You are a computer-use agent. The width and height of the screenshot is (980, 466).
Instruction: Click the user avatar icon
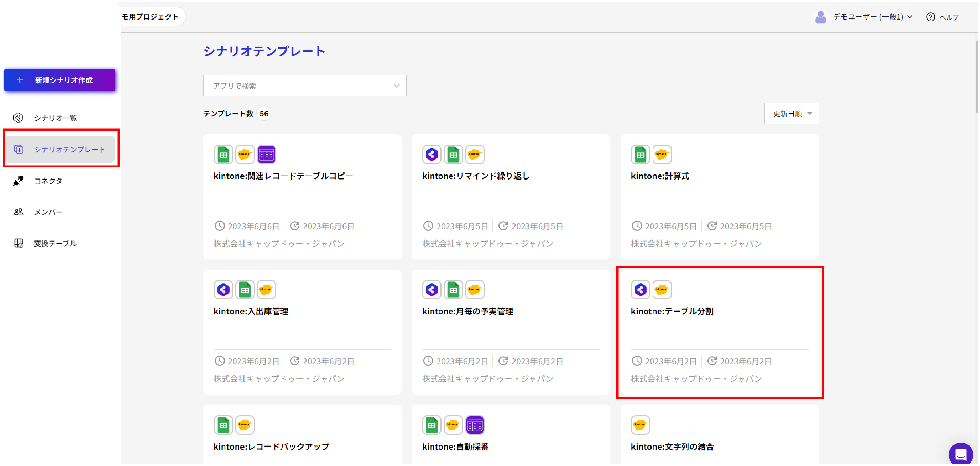tap(821, 17)
